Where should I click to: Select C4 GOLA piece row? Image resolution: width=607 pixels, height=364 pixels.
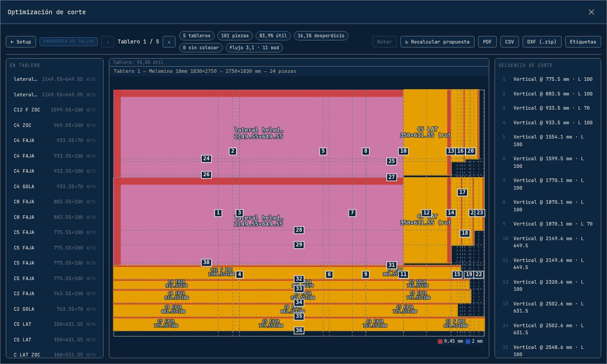pyautogui.click(x=55, y=186)
